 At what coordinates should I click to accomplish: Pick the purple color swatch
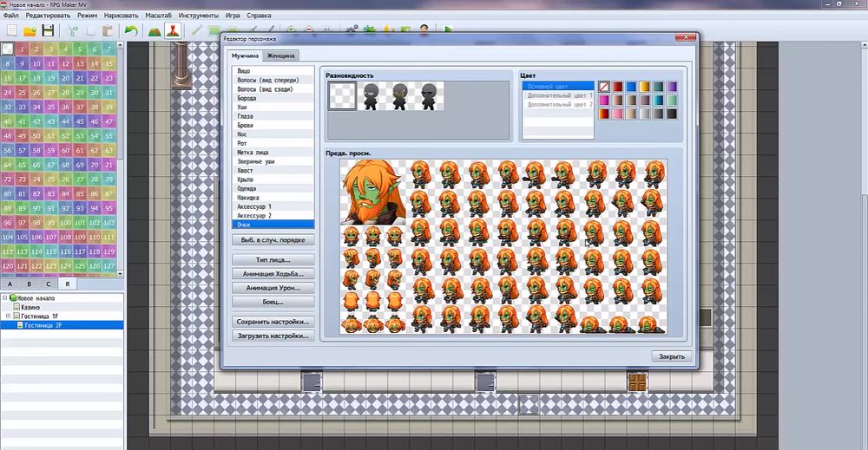[x=672, y=86]
